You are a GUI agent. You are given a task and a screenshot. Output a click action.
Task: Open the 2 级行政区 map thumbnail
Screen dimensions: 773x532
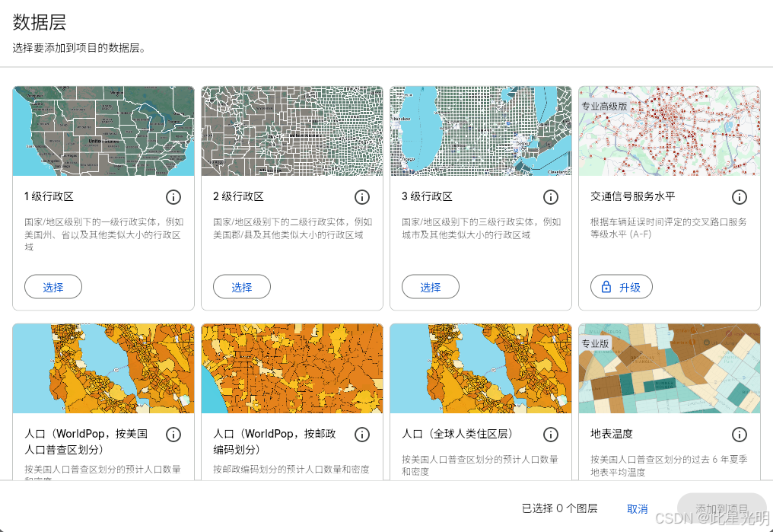292,131
